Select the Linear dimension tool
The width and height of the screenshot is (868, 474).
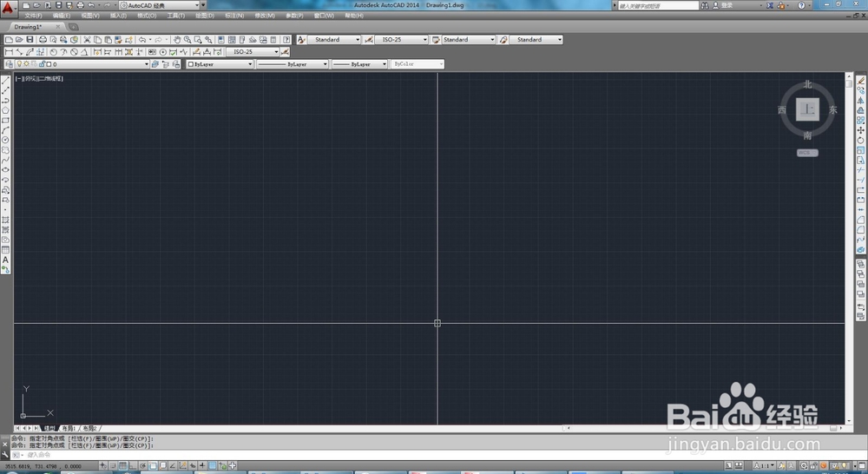9,52
